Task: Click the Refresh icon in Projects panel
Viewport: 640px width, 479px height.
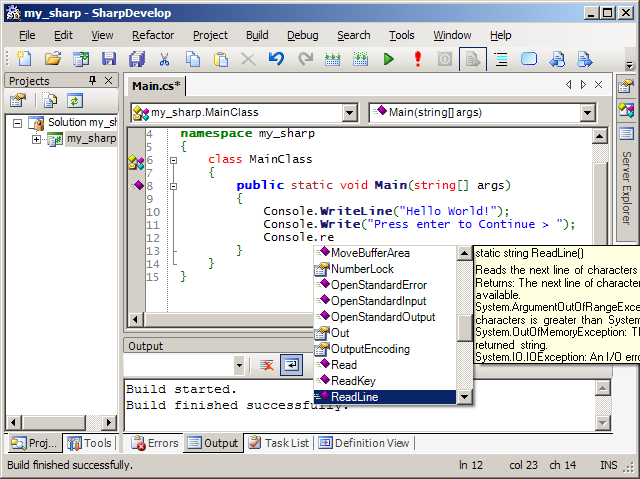Action: click(x=75, y=100)
